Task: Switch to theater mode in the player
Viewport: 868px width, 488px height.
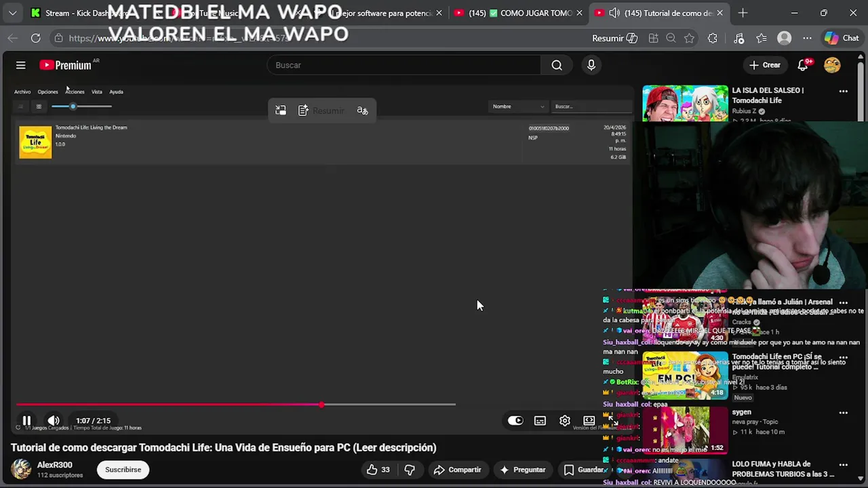Action: tap(589, 421)
